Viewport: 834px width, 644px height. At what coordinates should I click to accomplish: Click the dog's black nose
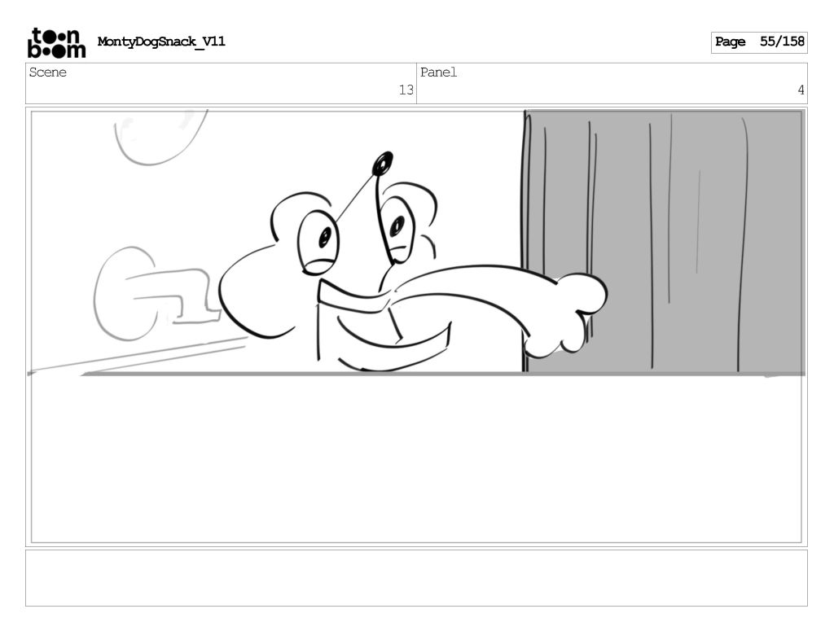click(382, 164)
